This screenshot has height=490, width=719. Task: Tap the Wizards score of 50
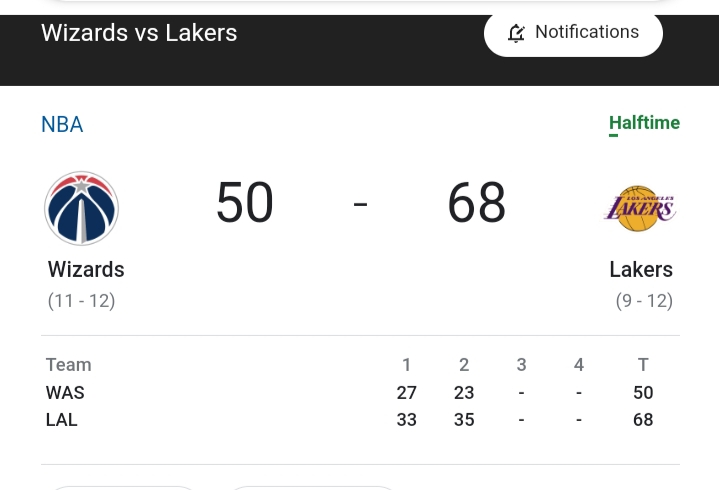244,202
